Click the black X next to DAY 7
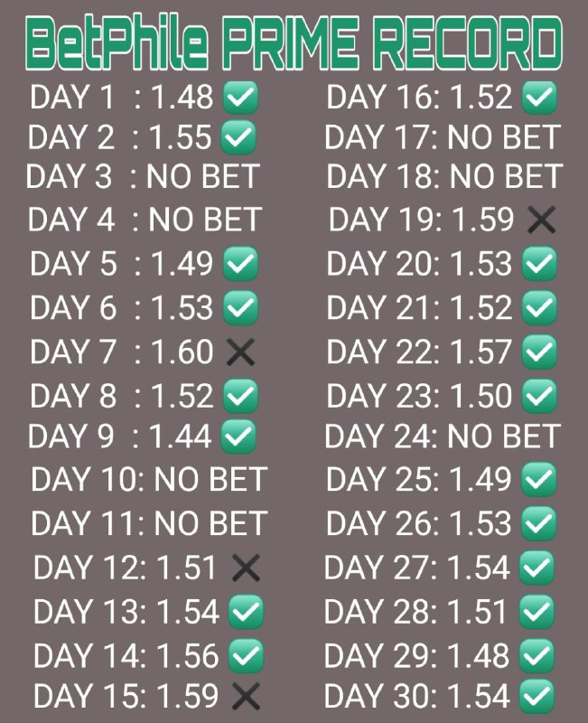This screenshot has height=723, width=588. (238, 352)
